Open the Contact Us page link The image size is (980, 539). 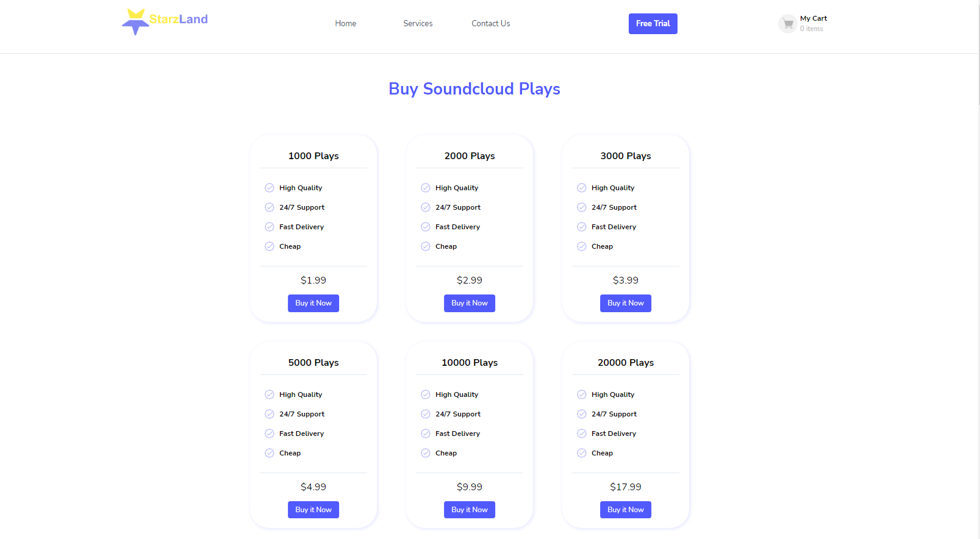(491, 24)
